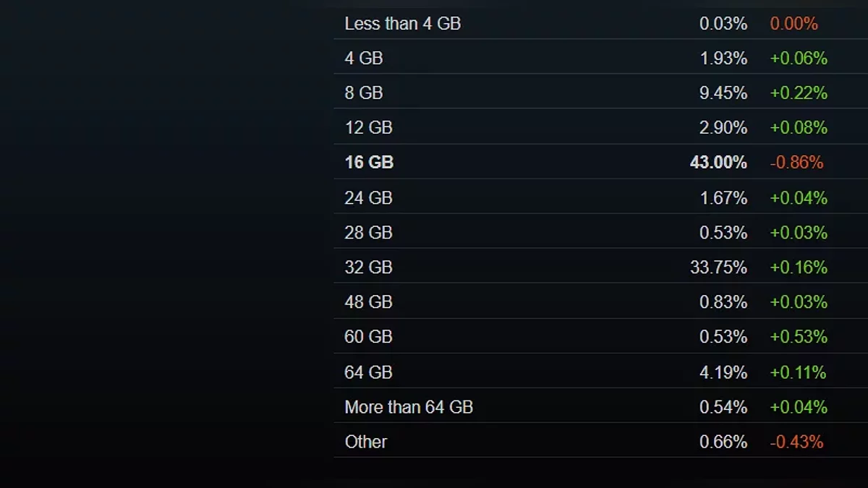Viewport: 868px width, 488px height.
Task: Select the 12 GB row label
Action: [x=368, y=128]
